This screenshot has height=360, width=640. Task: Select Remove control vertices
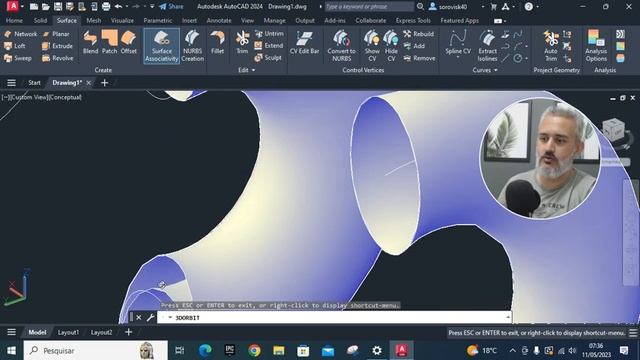coord(419,58)
